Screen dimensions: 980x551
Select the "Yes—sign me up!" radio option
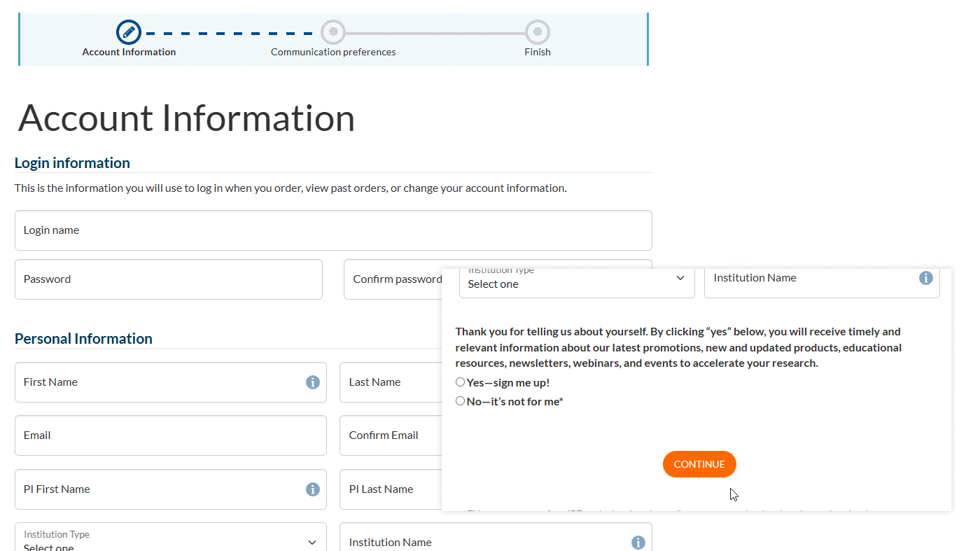[x=460, y=382]
